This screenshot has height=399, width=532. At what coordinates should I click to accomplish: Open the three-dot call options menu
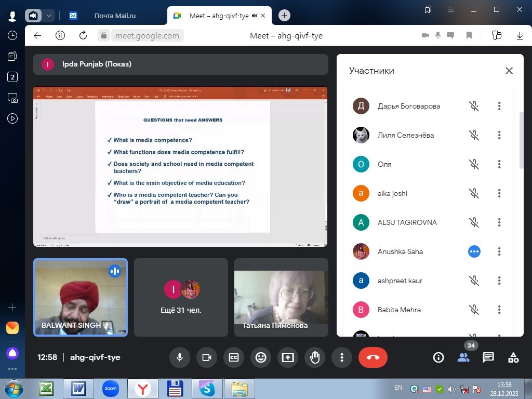[x=342, y=357]
